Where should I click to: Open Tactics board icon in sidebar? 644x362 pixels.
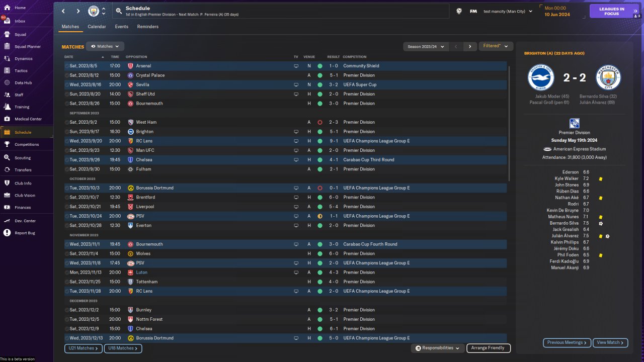[x=7, y=71]
